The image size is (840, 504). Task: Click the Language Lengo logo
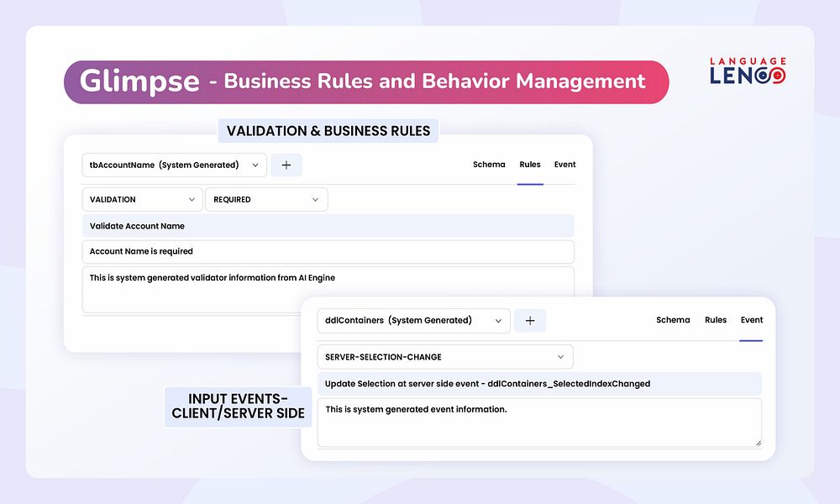(x=748, y=71)
